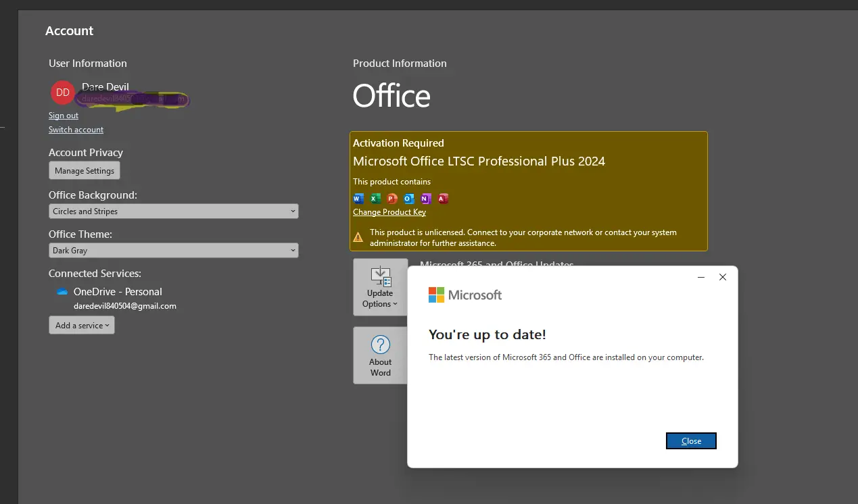Click the OneNote app icon
Screen dimensions: 858x504
click(x=426, y=199)
